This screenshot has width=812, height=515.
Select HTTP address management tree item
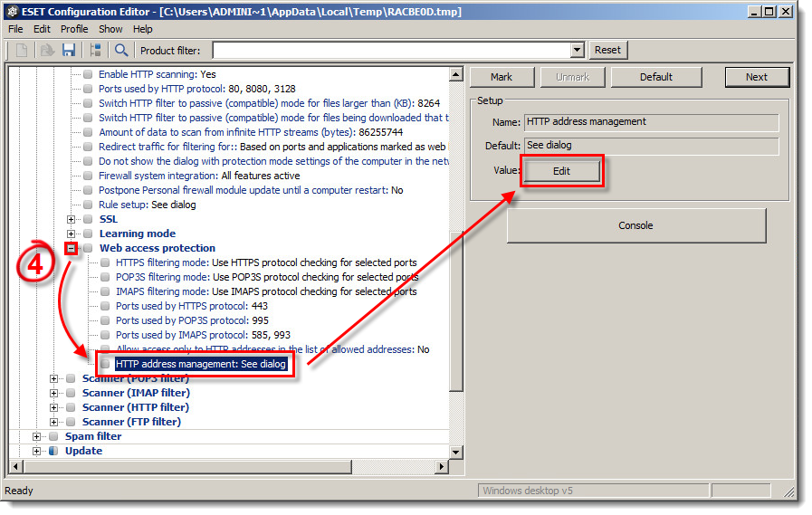(x=200, y=364)
